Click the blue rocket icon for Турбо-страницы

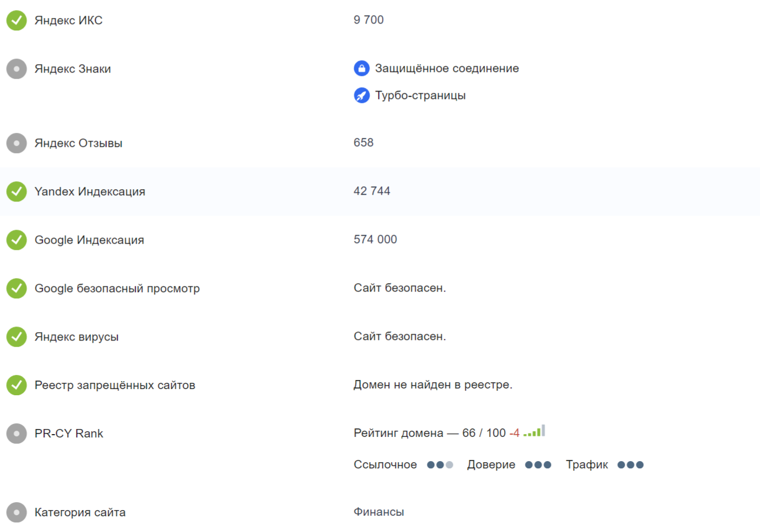362,95
